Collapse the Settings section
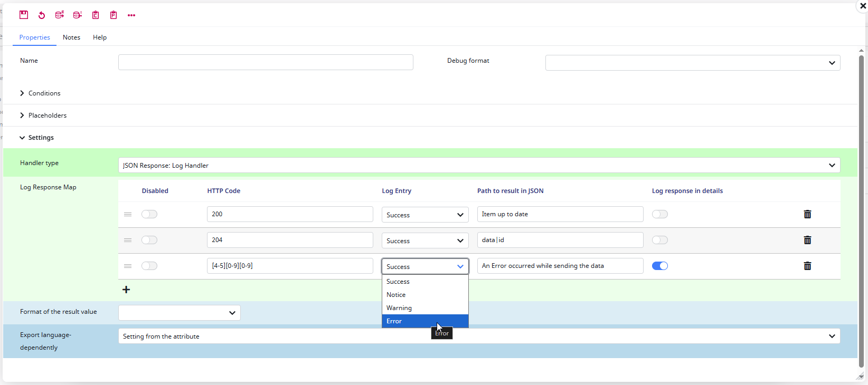This screenshot has height=385, width=868. (x=37, y=138)
